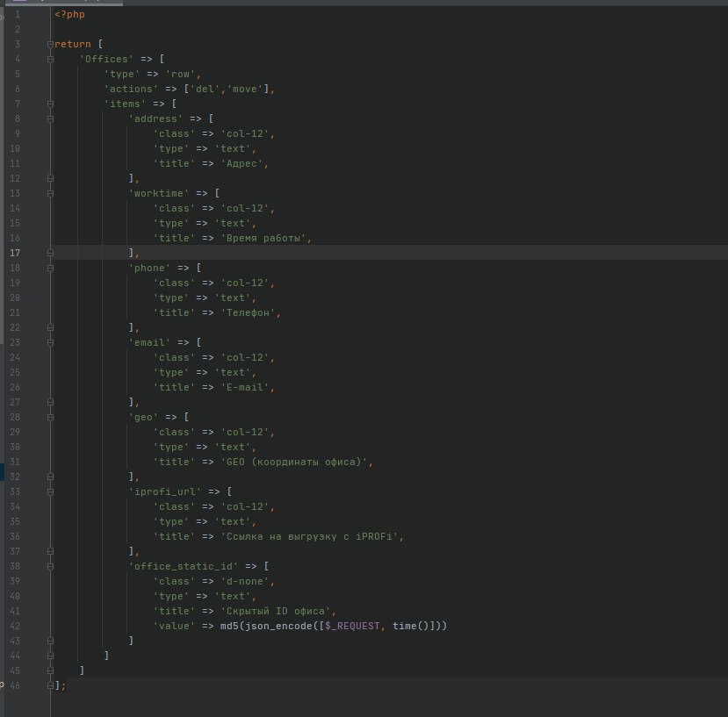Click the closing fold marker on line 32

(x=50, y=477)
